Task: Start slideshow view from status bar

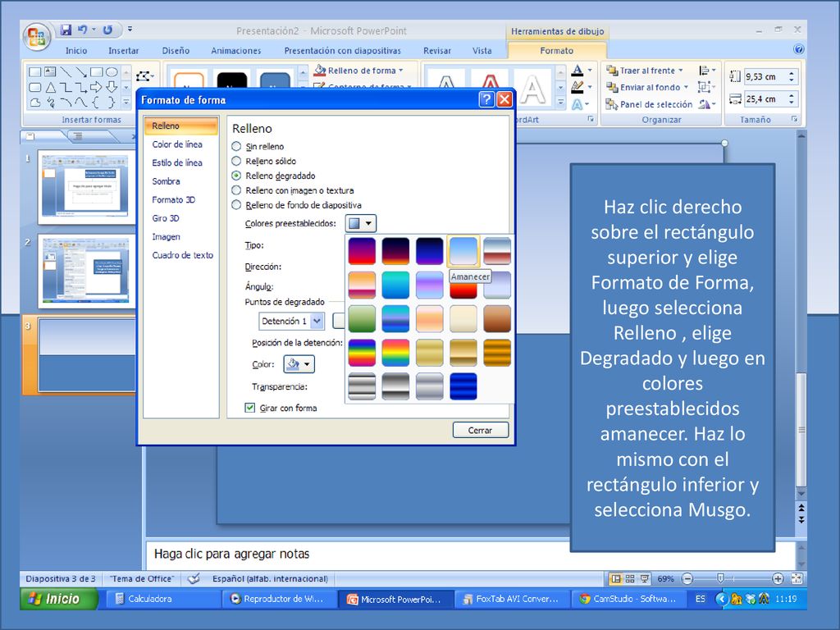Action: point(645,578)
